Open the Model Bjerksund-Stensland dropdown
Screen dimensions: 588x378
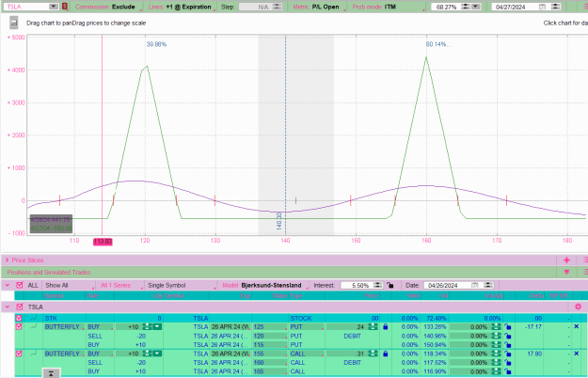point(264,286)
